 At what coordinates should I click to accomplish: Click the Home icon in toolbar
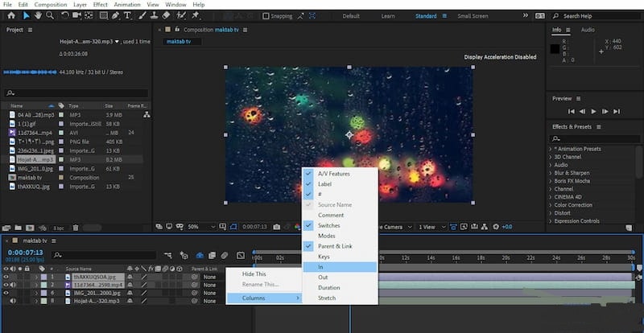(x=10, y=15)
